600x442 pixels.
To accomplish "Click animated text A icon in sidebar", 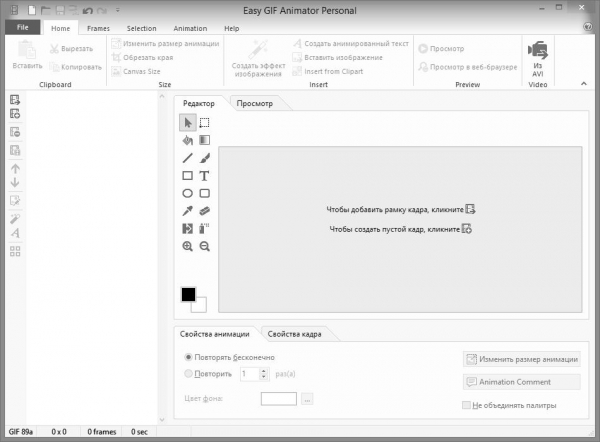I will pyautogui.click(x=15, y=233).
